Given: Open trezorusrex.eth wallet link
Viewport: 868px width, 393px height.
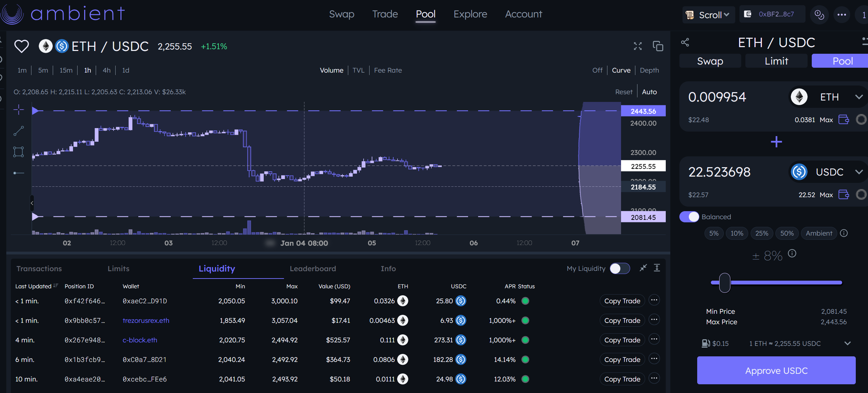Looking at the screenshot, I should [x=146, y=320].
